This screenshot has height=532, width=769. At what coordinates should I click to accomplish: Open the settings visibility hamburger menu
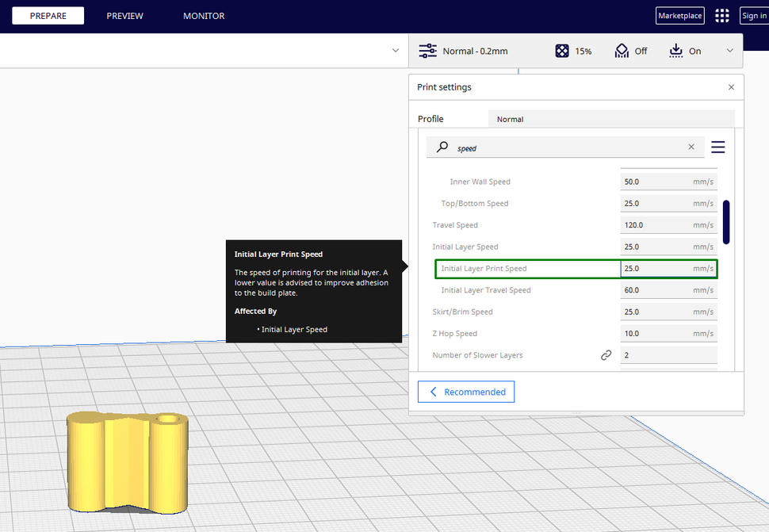(717, 147)
